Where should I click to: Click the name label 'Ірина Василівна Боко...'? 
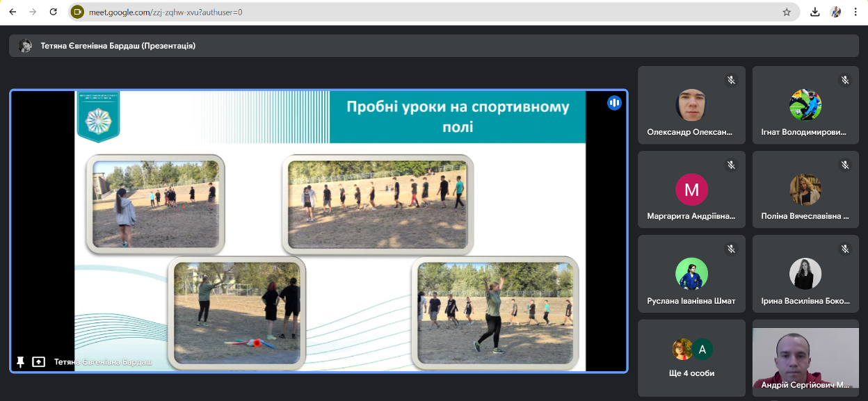[x=805, y=301]
